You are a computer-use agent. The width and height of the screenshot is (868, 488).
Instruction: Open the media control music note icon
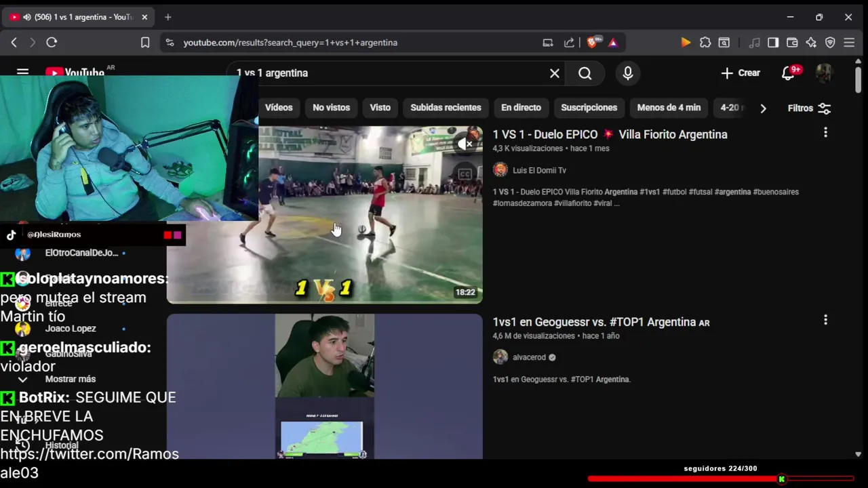click(755, 42)
